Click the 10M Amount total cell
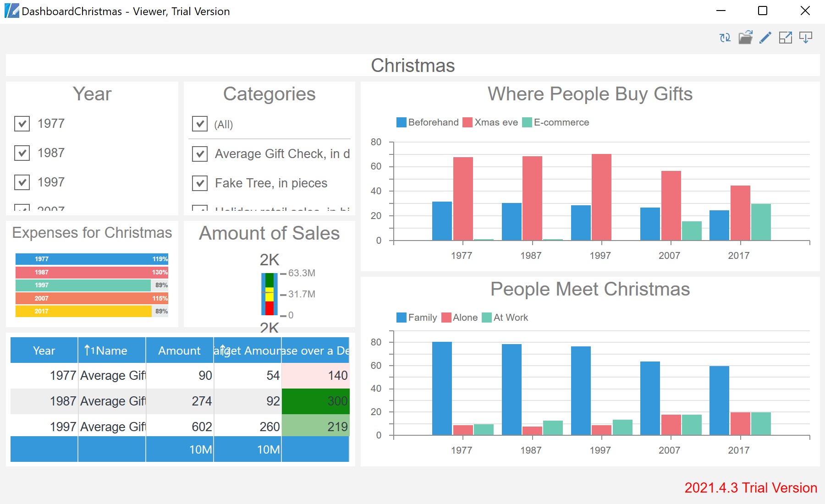825x504 pixels. tap(180, 449)
